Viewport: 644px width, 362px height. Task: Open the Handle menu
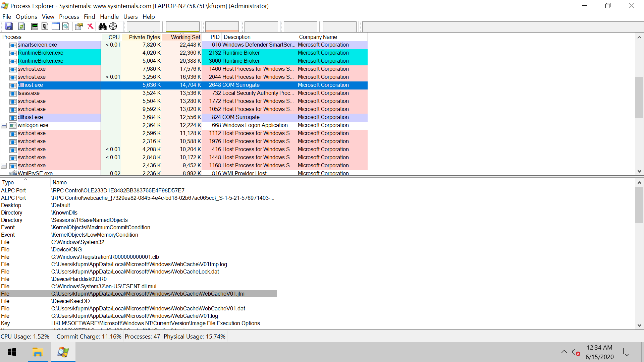(109, 16)
